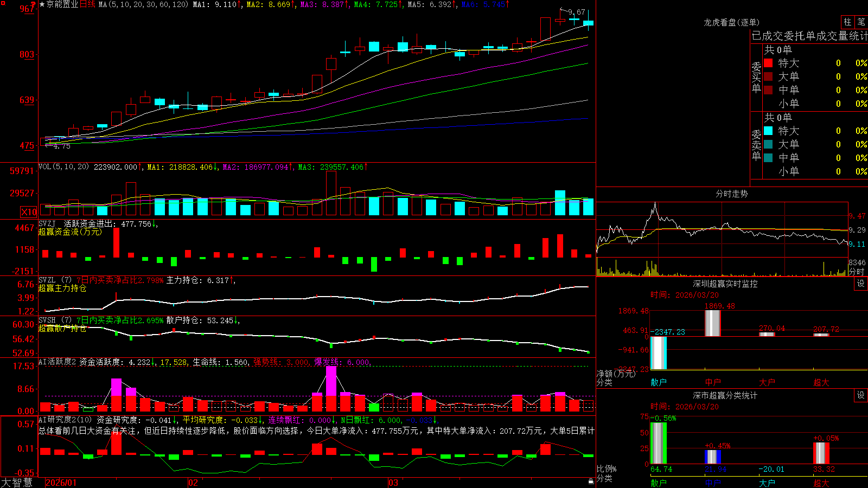Click 大户 category under 净额 chart
868x488 pixels.
tap(767, 382)
